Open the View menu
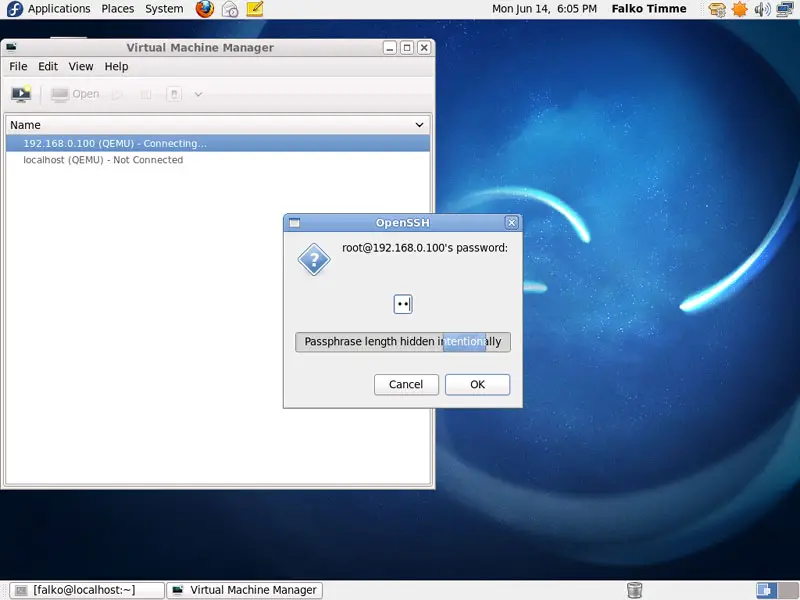Image resolution: width=800 pixels, height=600 pixels. pos(81,66)
